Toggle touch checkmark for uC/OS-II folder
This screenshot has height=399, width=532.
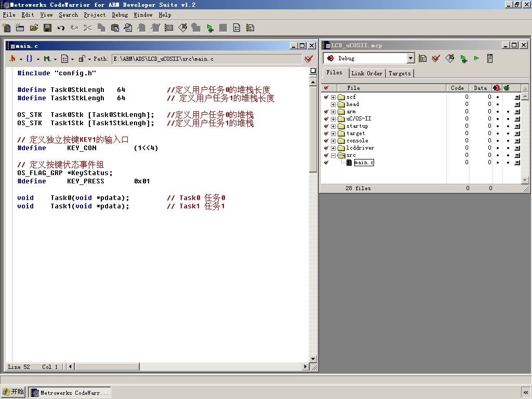(x=326, y=119)
